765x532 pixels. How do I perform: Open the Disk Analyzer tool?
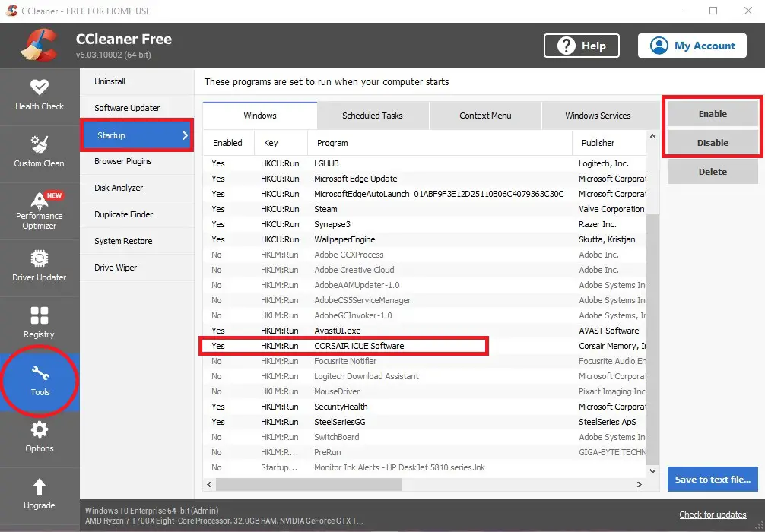pyautogui.click(x=137, y=188)
